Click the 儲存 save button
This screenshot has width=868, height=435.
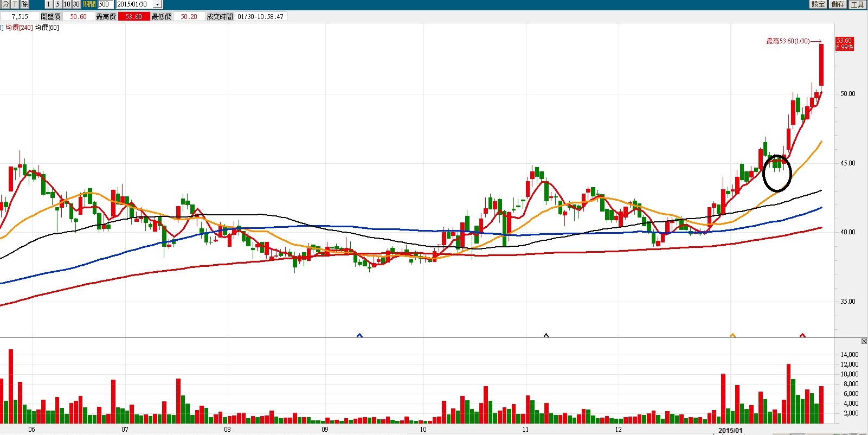point(838,4)
